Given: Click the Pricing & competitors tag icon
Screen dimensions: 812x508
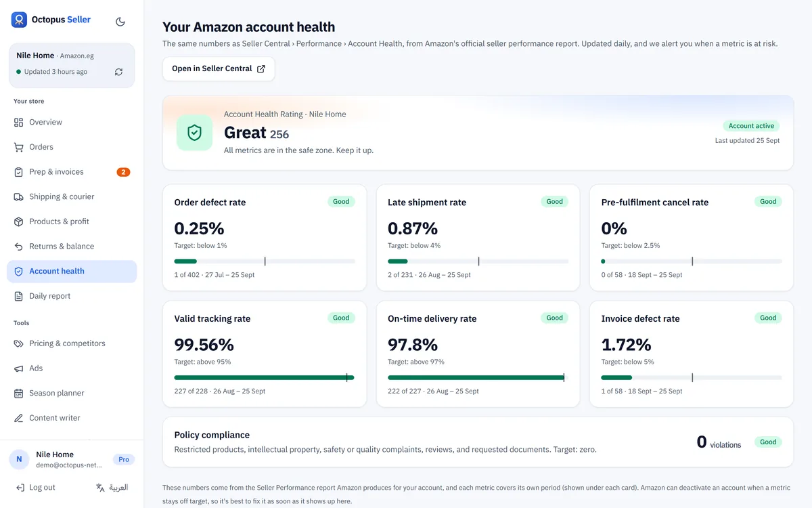Looking at the screenshot, I should click(x=18, y=343).
